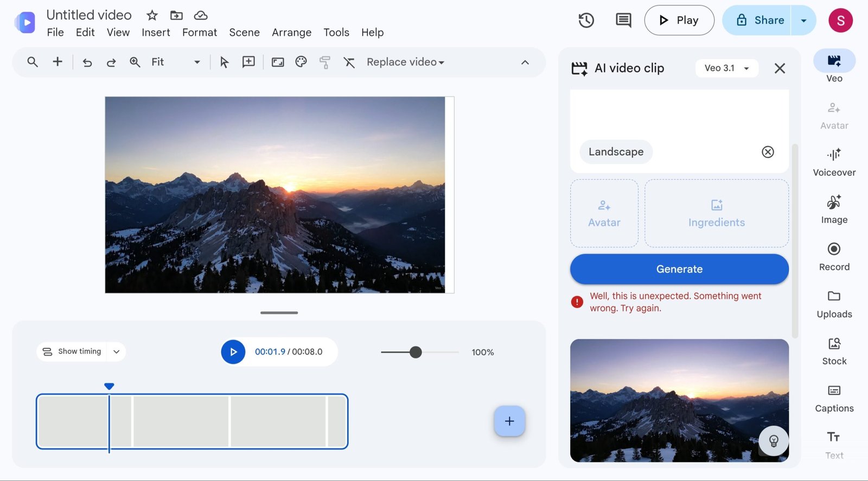Image resolution: width=868 pixels, height=481 pixels.
Task: Click the timeline playhead marker
Action: click(109, 387)
